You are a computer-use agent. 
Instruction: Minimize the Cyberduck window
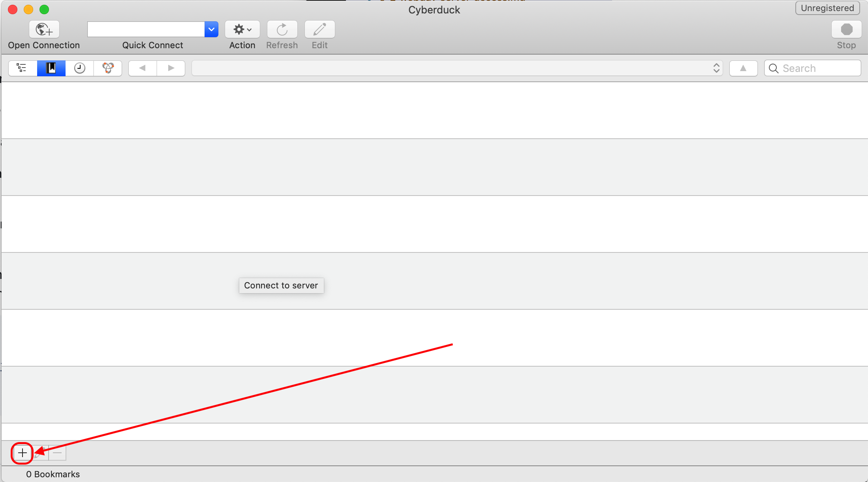[28, 9]
